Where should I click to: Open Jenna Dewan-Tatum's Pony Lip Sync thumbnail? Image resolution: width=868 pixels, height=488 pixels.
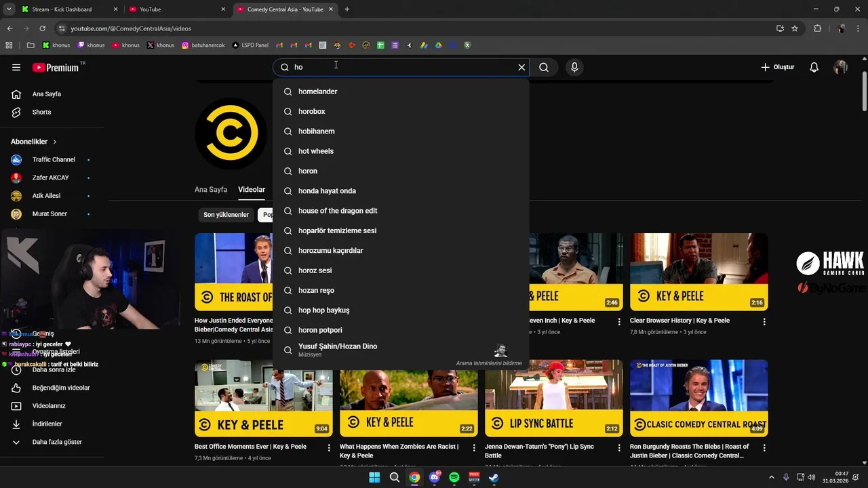[x=553, y=399]
